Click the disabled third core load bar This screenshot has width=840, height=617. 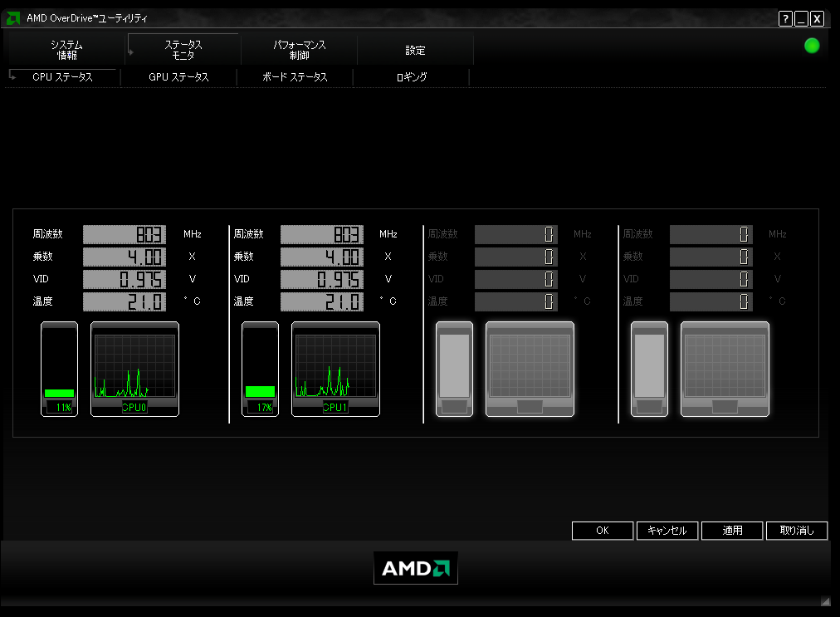coord(454,369)
